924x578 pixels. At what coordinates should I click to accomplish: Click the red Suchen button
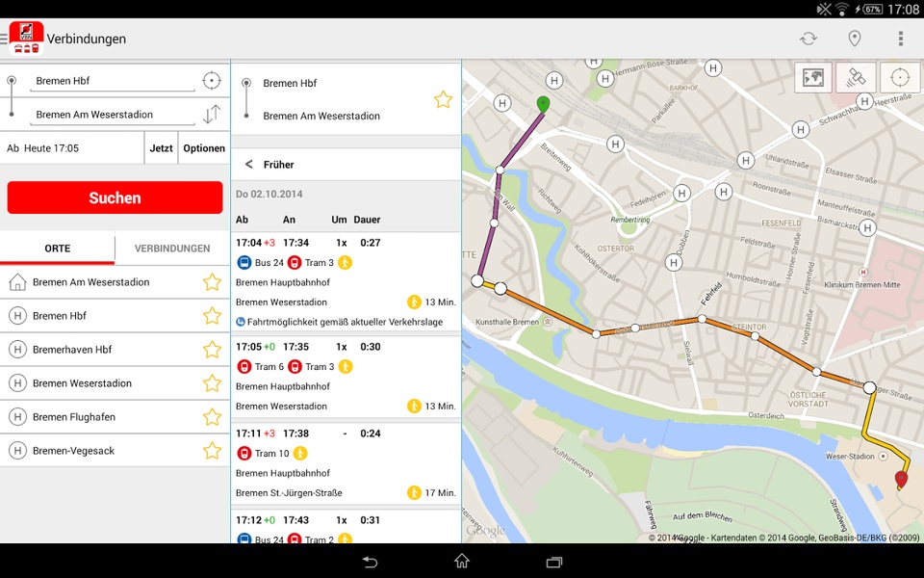115,197
